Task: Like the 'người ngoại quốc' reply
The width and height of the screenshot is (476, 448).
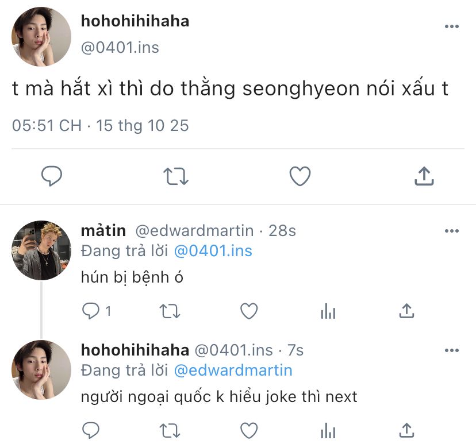Action: [248, 430]
